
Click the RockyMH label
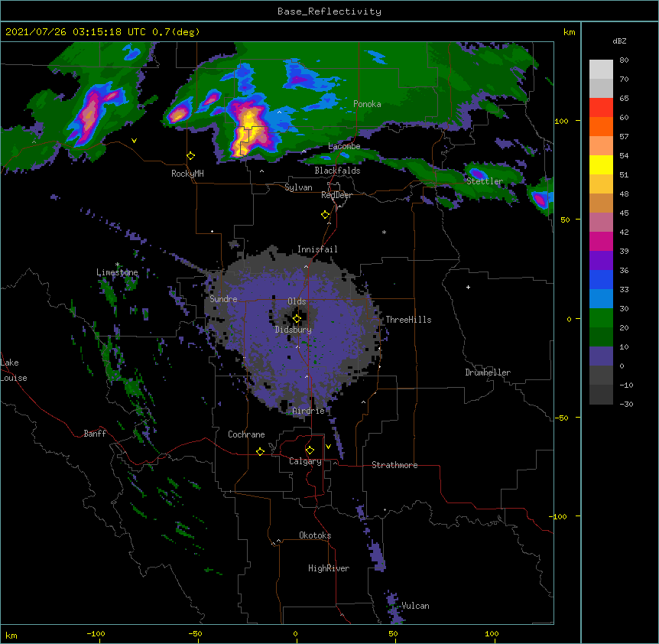(x=187, y=174)
